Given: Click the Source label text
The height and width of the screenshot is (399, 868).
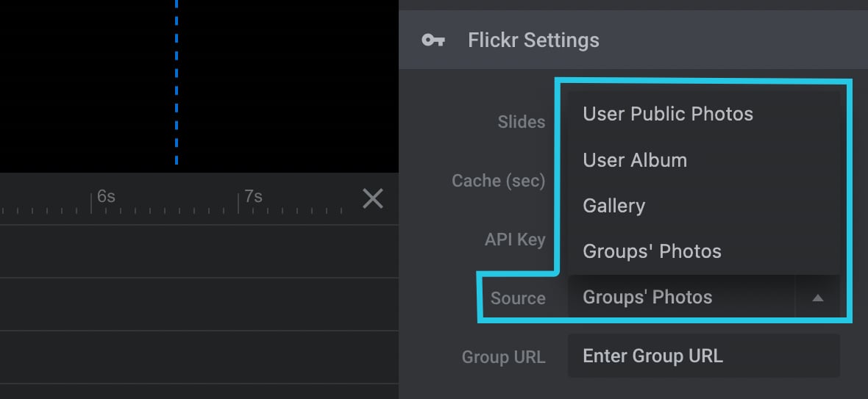Looking at the screenshot, I should click(518, 298).
